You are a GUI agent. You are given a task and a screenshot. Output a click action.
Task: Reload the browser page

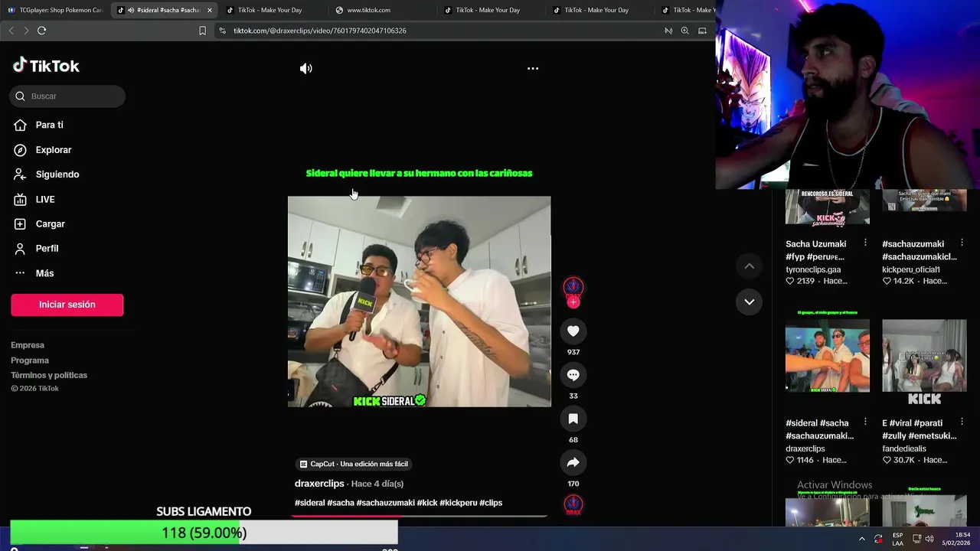pos(41,31)
